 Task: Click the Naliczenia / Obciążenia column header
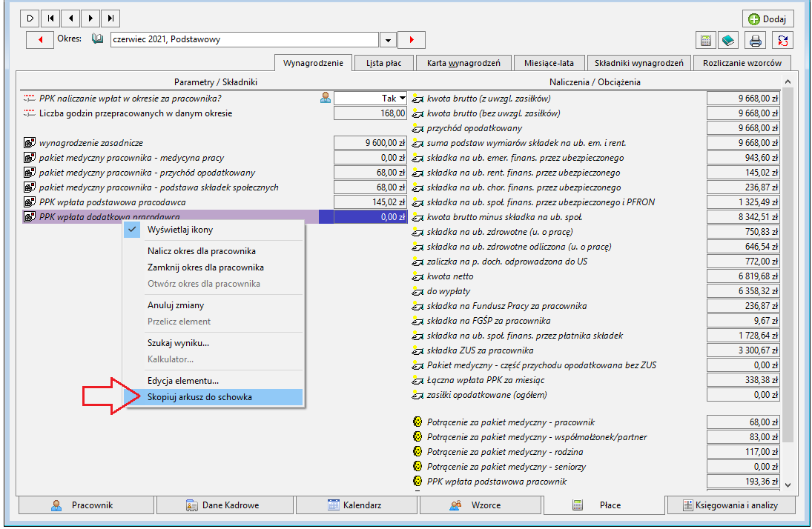click(595, 81)
